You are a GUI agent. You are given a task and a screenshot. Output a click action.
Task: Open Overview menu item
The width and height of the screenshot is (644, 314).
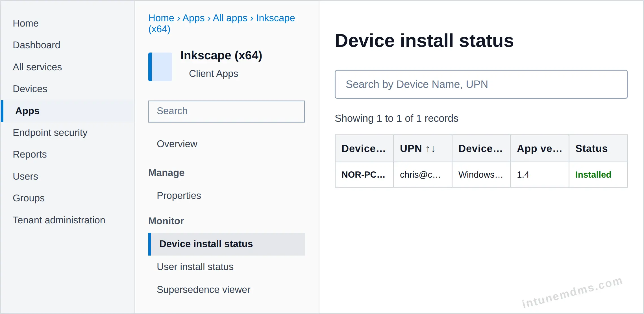tap(177, 144)
